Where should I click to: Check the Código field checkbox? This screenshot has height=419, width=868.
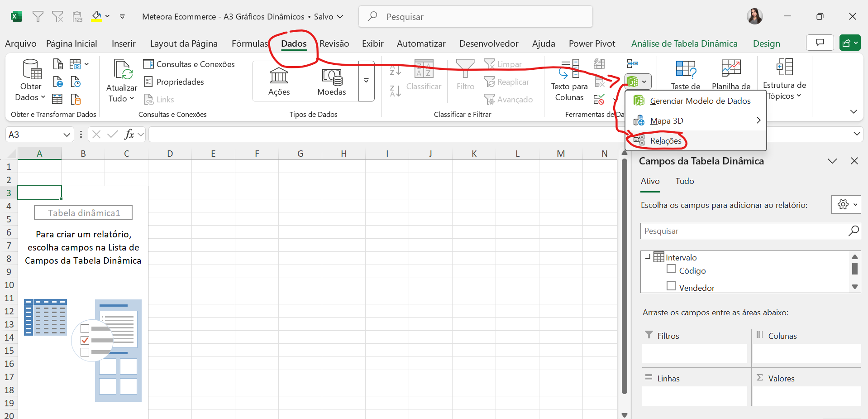click(671, 269)
